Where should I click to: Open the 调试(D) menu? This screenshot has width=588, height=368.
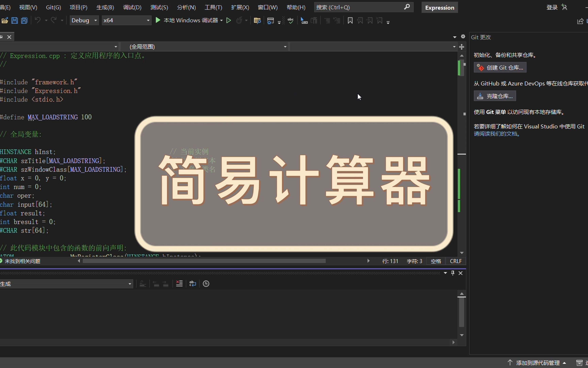132,7
